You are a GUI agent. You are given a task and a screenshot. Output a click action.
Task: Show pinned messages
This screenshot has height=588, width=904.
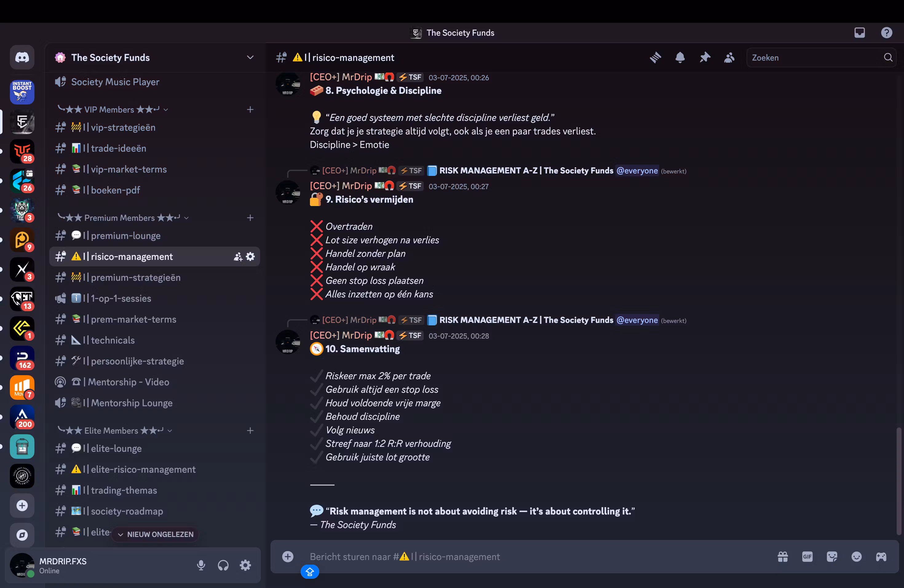[x=704, y=58]
